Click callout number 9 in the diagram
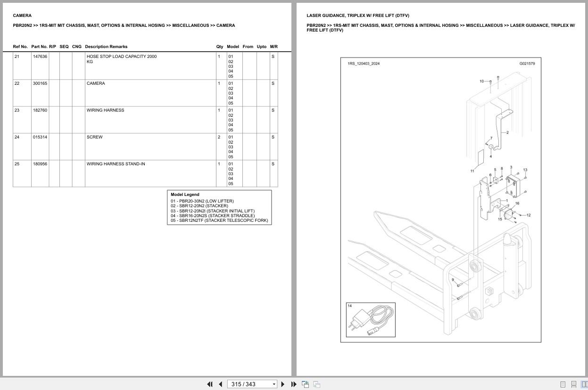The image size is (588, 390). click(x=453, y=280)
